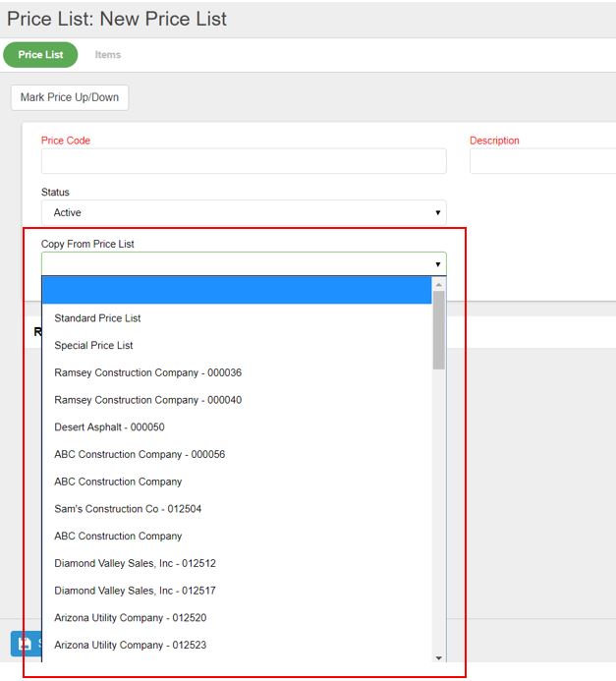Focus the Description input field
Screen dimensions: 616x681
click(x=542, y=161)
